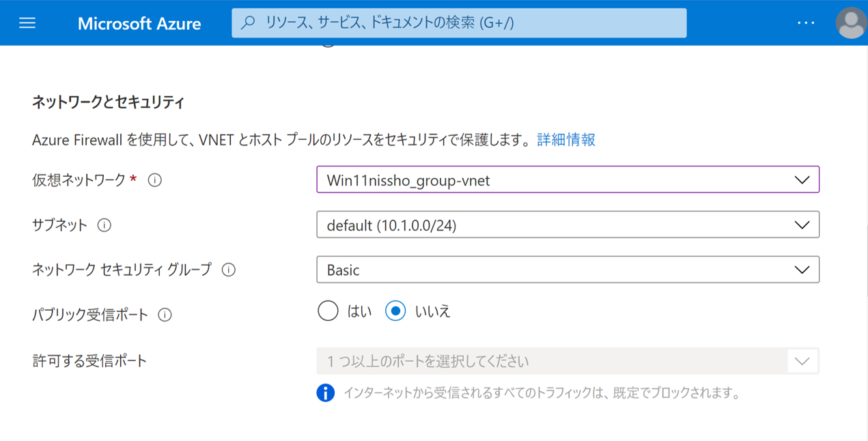
Task: Click the はい radio label text
Action: click(x=360, y=311)
